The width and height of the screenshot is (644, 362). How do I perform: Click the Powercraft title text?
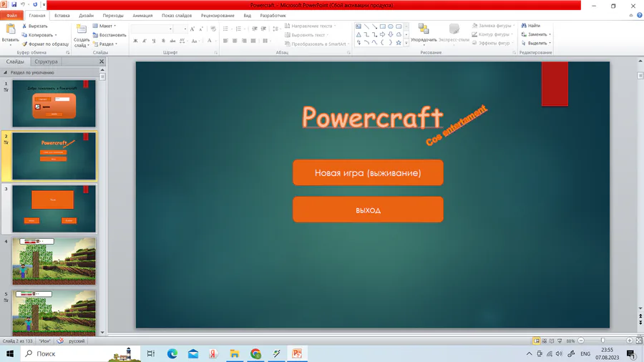coord(373,117)
